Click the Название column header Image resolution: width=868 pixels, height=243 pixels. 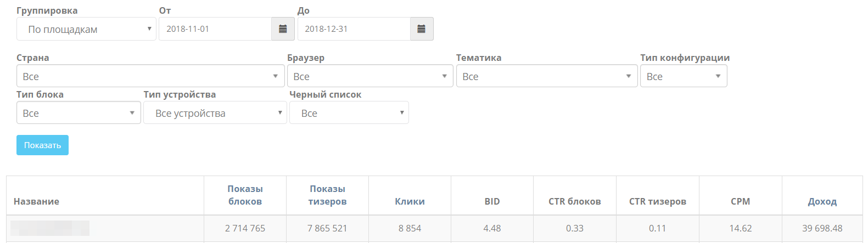(x=36, y=201)
